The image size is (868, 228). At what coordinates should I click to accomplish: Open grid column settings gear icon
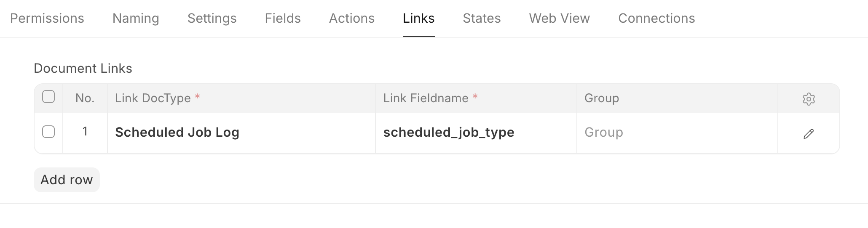[x=808, y=99]
